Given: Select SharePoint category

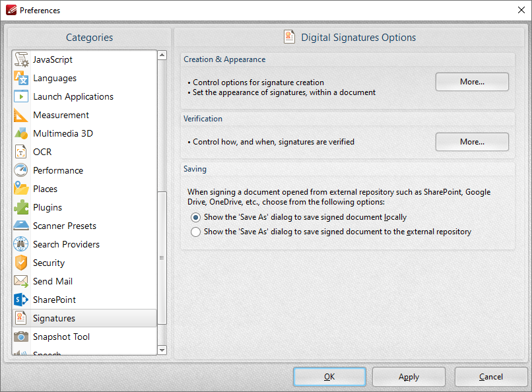Looking at the screenshot, I should coord(85,300).
